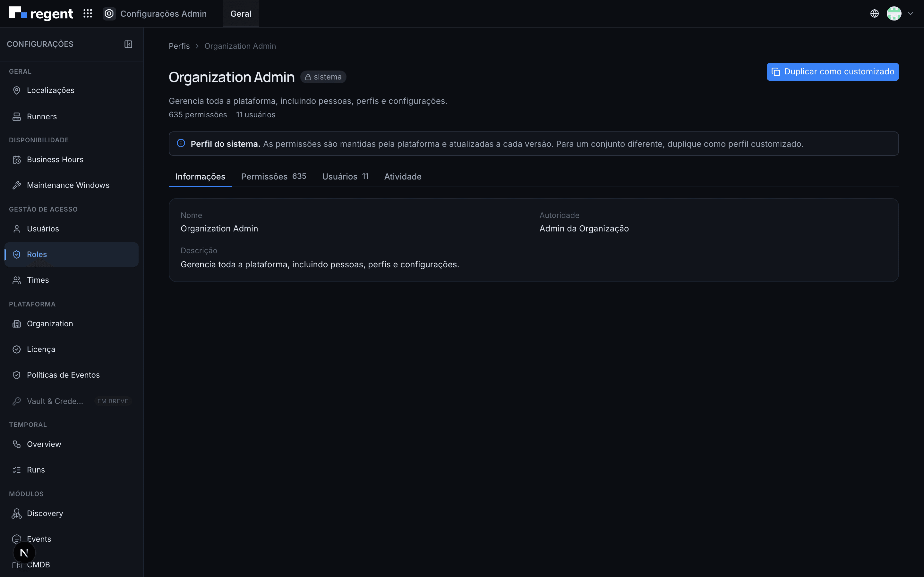Open the Atividade tab
The width and height of the screenshot is (924, 577).
tap(403, 176)
